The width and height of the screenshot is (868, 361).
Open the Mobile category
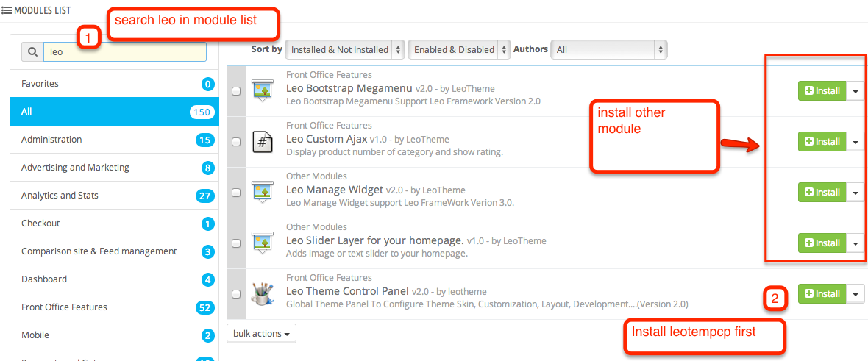(115, 335)
